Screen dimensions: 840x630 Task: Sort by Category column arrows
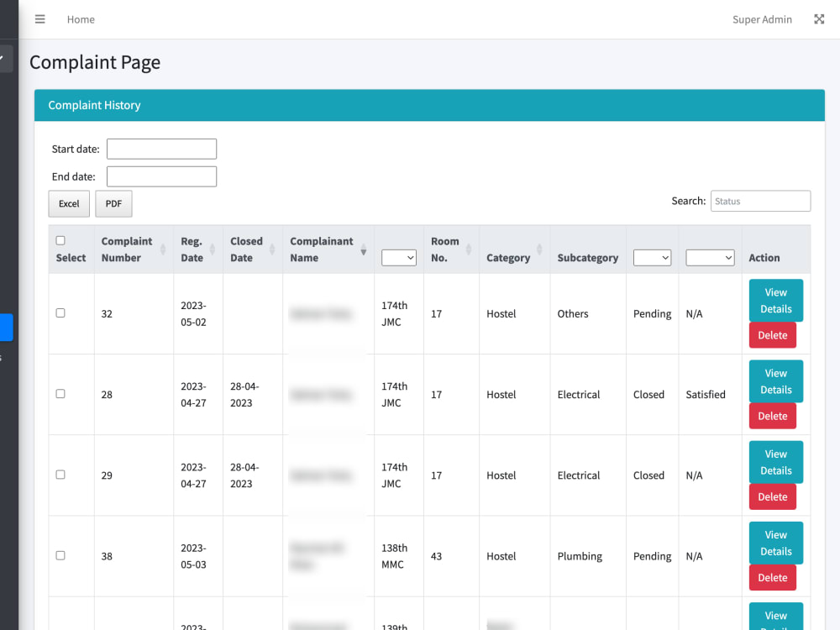pos(539,249)
